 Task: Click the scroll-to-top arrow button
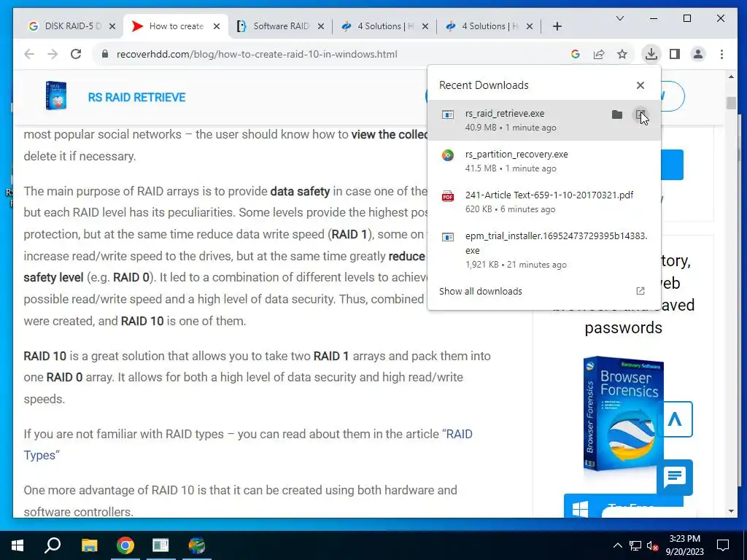point(675,419)
